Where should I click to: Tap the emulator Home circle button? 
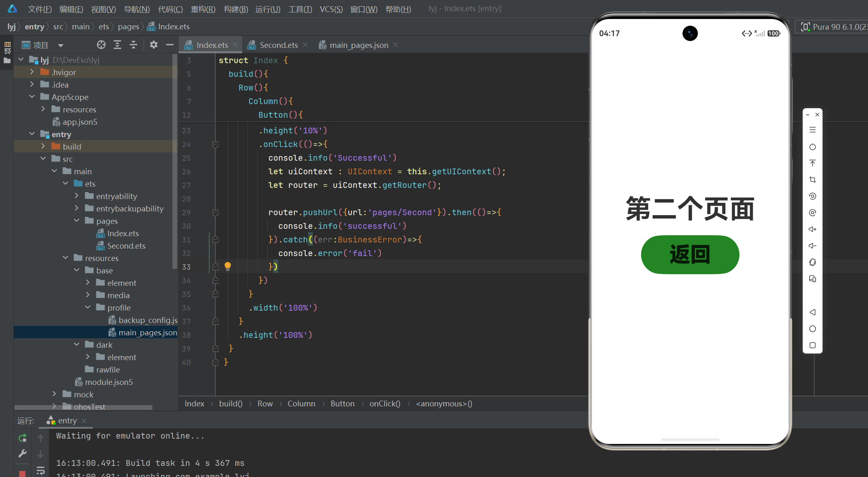[x=812, y=329]
